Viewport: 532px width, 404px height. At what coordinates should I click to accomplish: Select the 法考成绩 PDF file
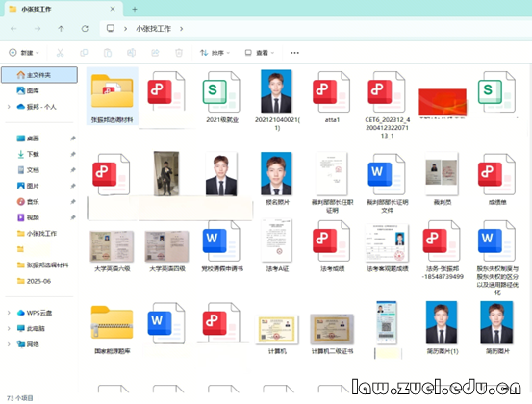coord(332,246)
